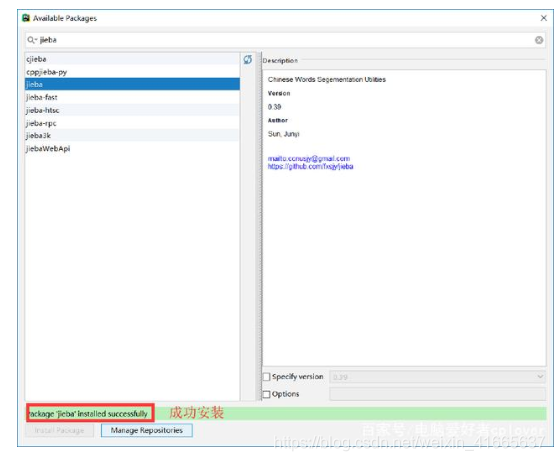Select the jieba package row
Screen dimensions: 555x461
[x=132, y=84]
